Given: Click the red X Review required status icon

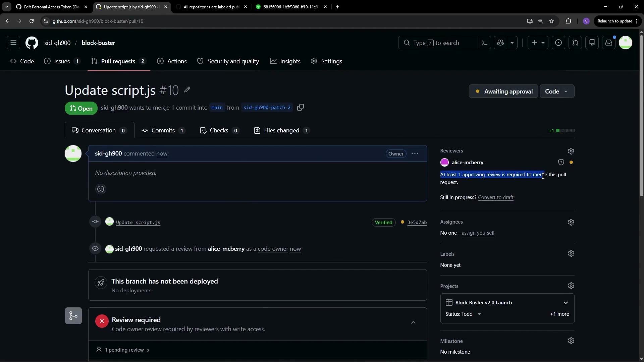Looking at the screenshot, I should tap(102, 321).
